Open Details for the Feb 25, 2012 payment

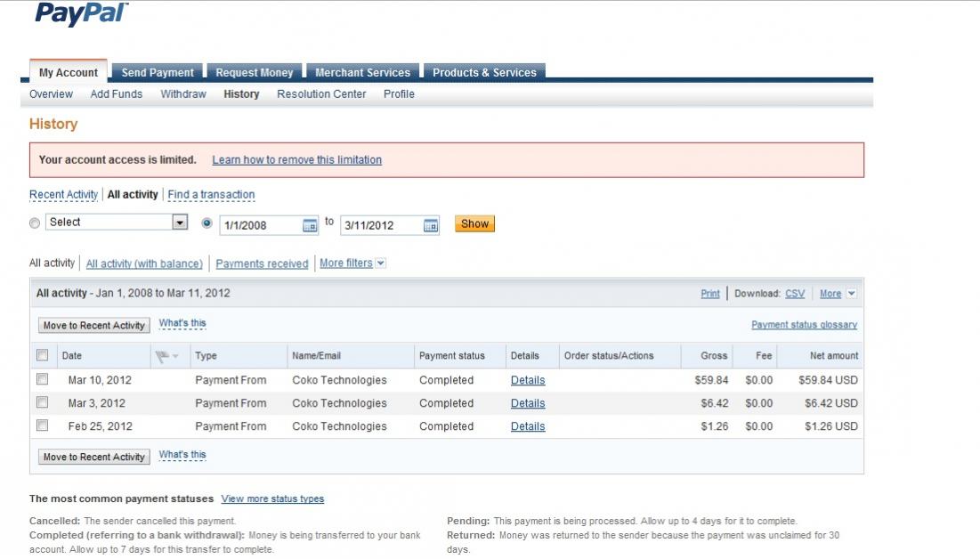pos(528,425)
